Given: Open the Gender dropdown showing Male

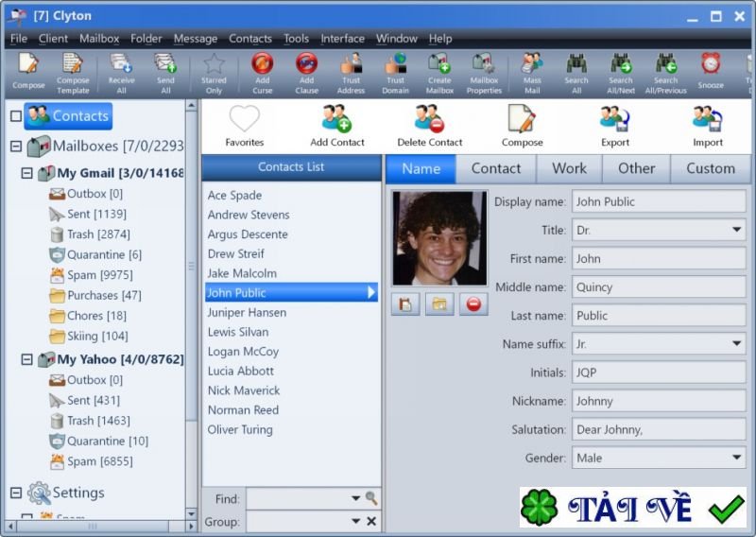Looking at the screenshot, I should (x=736, y=458).
